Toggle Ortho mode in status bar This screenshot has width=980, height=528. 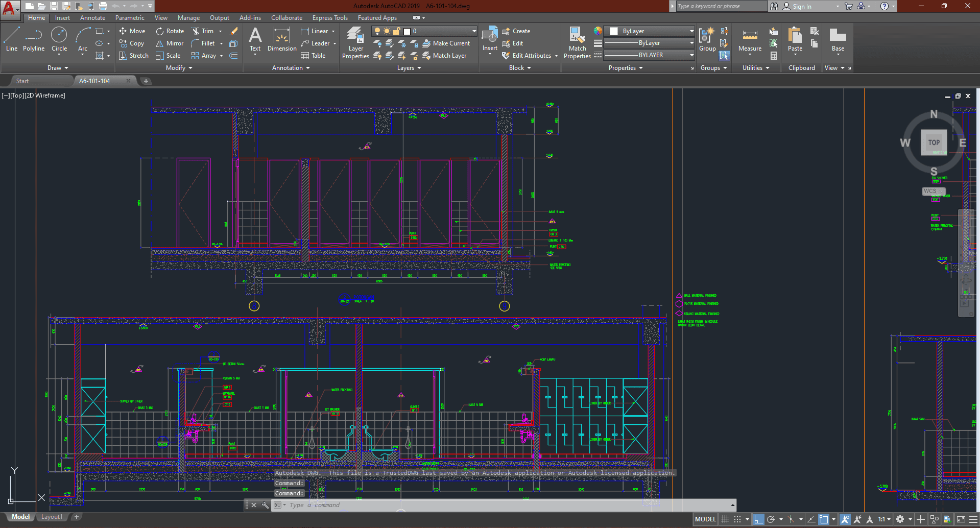[x=758, y=519]
